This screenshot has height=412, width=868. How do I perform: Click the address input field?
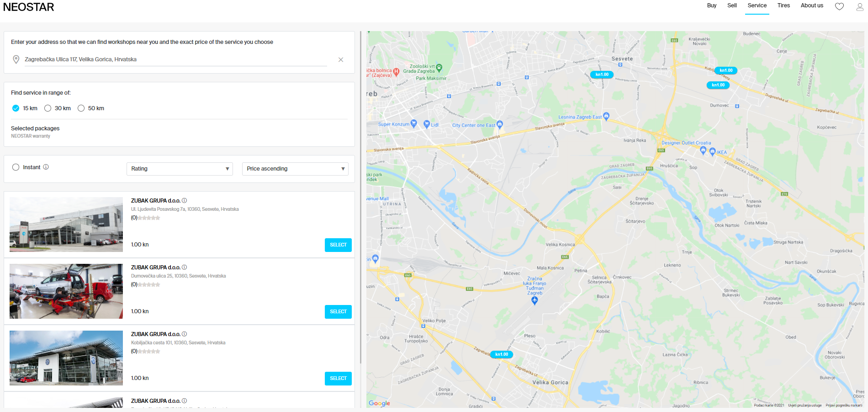[176, 59]
